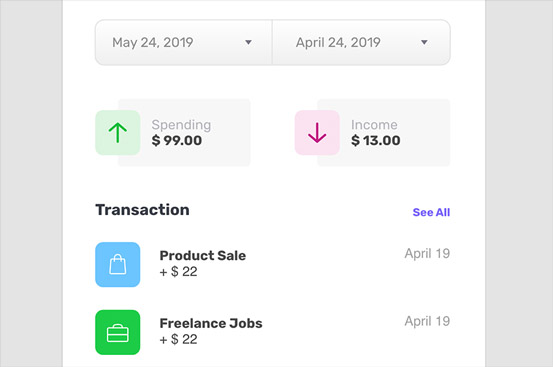Click the Transaction section heading
This screenshot has height=367, width=553.
[142, 210]
